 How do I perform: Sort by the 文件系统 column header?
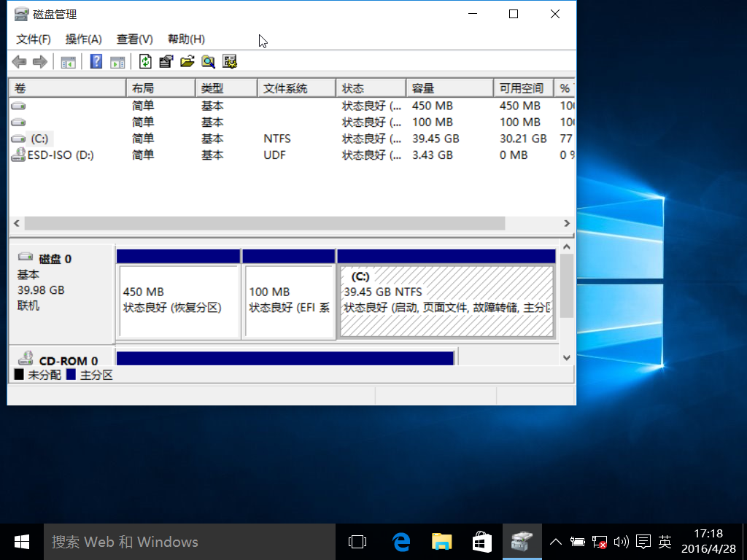[285, 88]
